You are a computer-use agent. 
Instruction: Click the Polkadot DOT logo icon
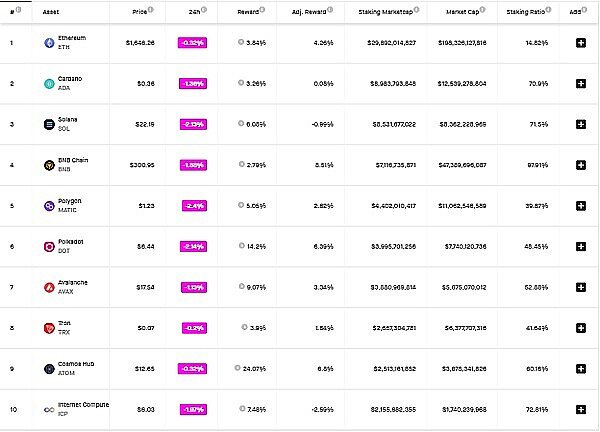[49, 246]
